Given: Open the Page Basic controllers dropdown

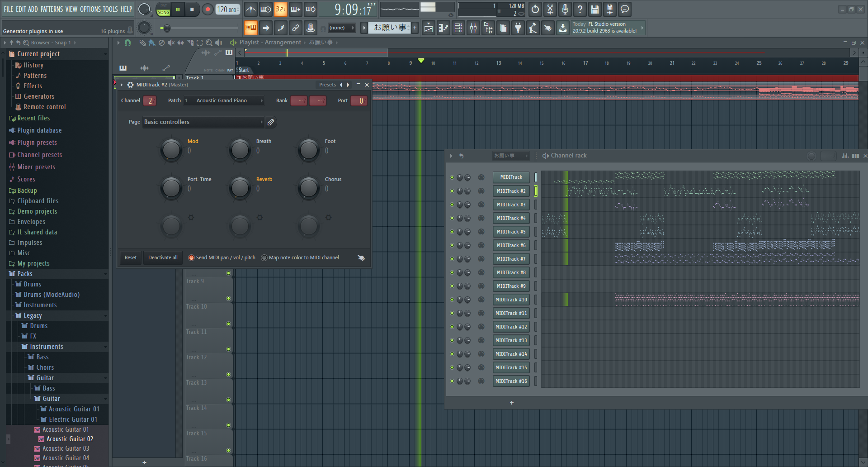Looking at the screenshot, I should [203, 122].
